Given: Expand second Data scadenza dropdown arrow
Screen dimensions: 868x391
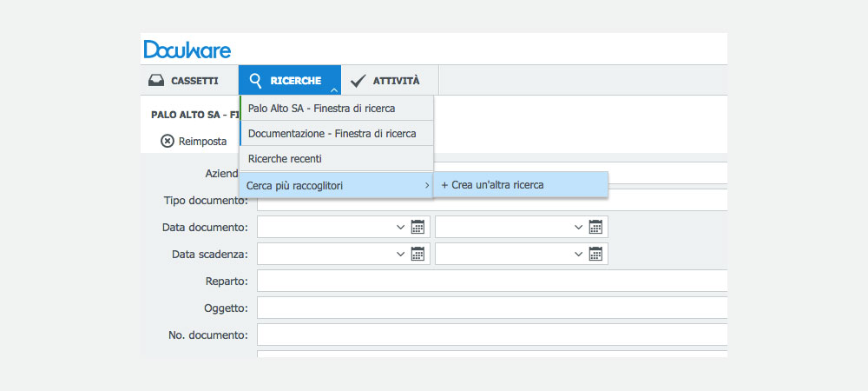Looking at the screenshot, I should (x=578, y=254).
